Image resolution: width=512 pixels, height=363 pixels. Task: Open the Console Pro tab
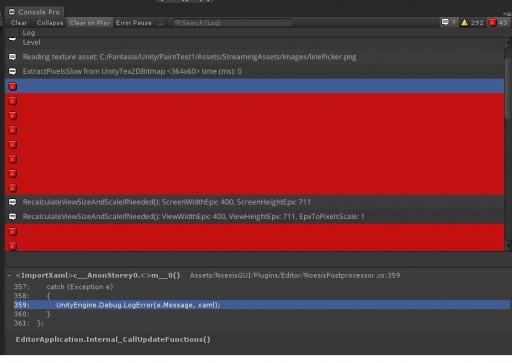(35, 12)
